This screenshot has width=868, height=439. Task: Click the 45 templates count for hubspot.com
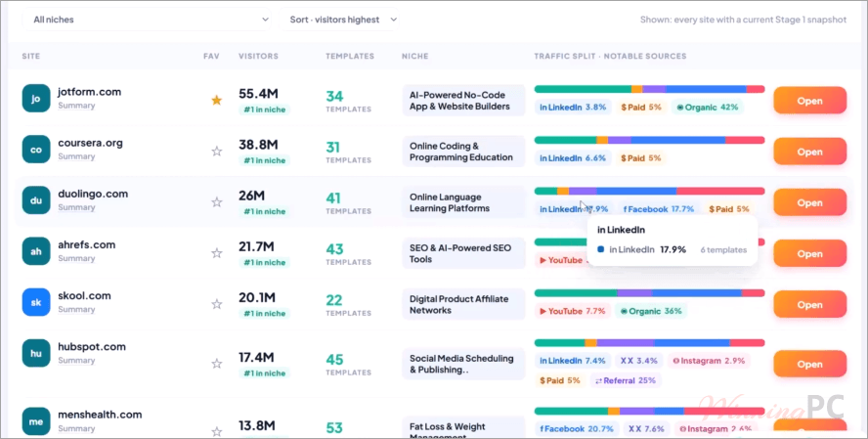click(x=334, y=360)
